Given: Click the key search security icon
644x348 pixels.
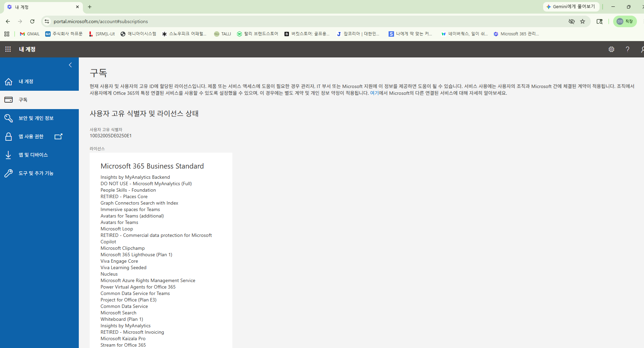Looking at the screenshot, I should 8,118.
